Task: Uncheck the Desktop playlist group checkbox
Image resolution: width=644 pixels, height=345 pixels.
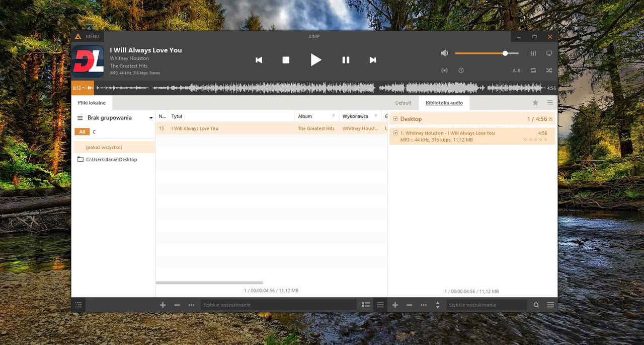Action: tap(395, 119)
